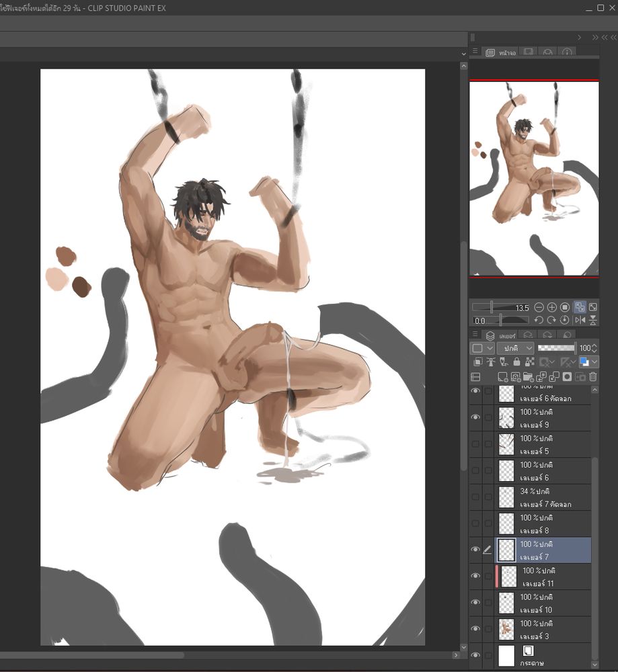Open the Search Layer tab
The height and width of the screenshot is (672, 618).
(568, 335)
